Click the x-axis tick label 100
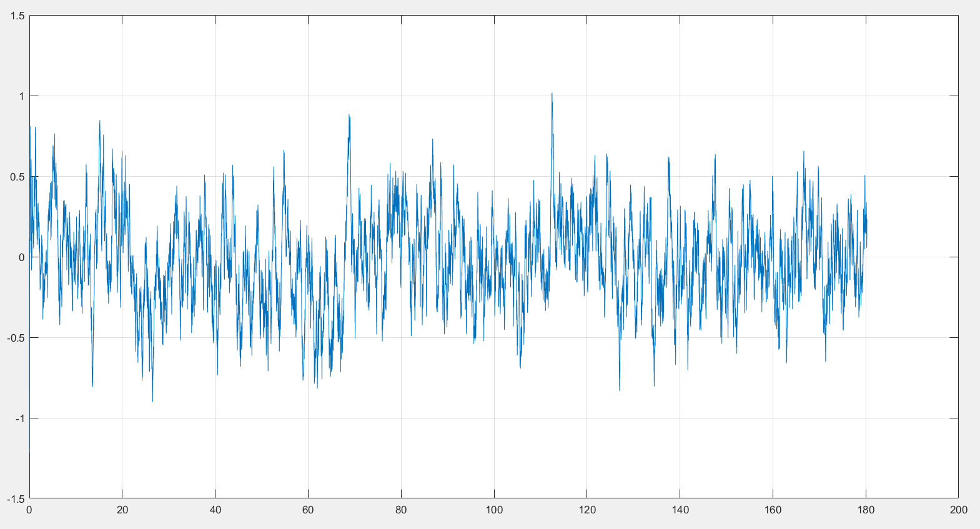This screenshot has width=980, height=529. point(494,510)
